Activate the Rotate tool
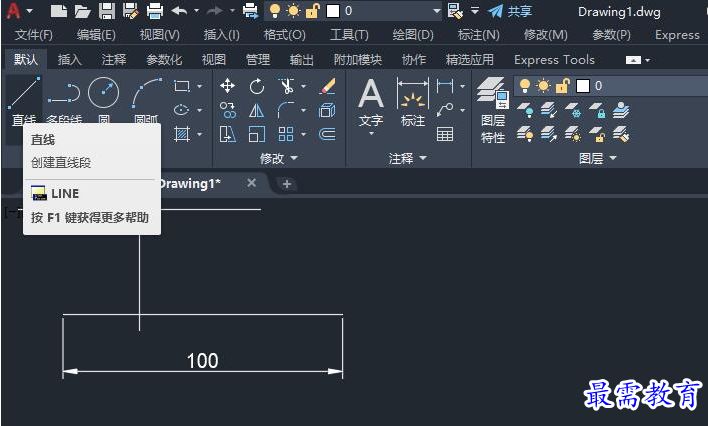The width and height of the screenshot is (708, 426). point(256,86)
